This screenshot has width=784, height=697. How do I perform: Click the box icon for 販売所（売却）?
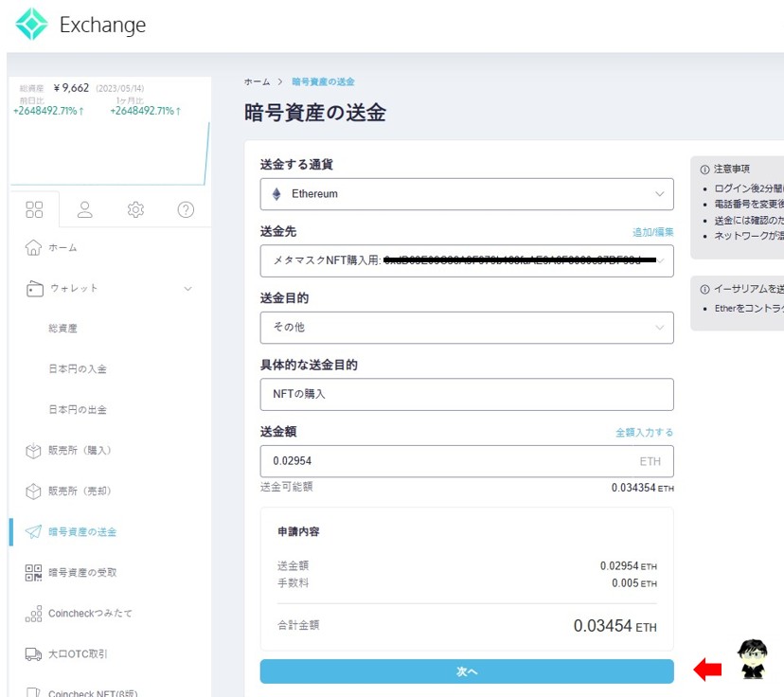click(33, 491)
